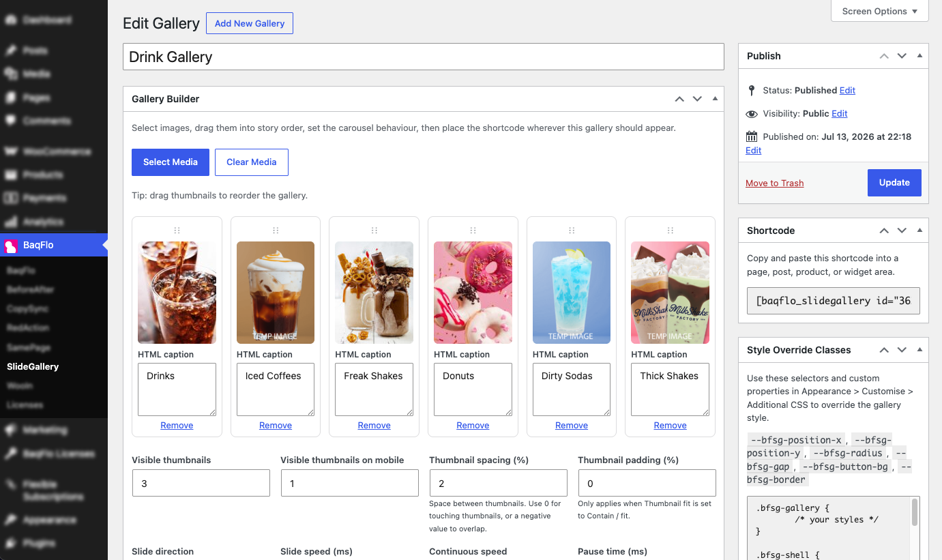The width and height of the screenshot is (942, 560).
Task: Collapse the Shortcode panel triangle
Action: tap(919, 231)
